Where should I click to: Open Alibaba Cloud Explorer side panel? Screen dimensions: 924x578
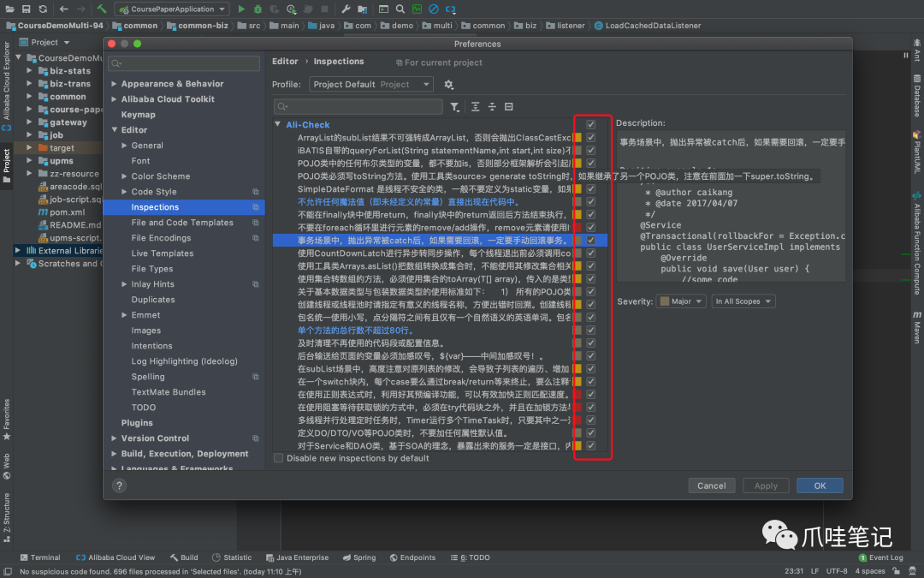coord(7,86)
